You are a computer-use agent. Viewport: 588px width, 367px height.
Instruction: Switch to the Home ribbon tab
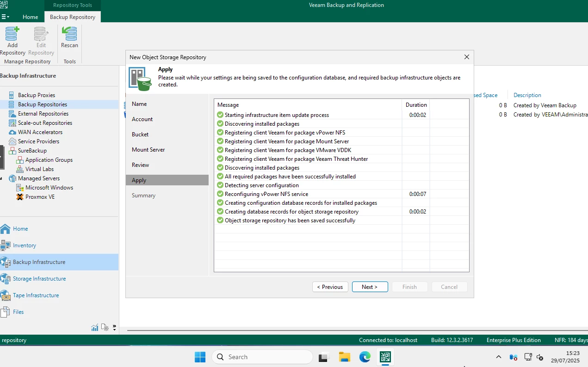click(x=31, y=17)
